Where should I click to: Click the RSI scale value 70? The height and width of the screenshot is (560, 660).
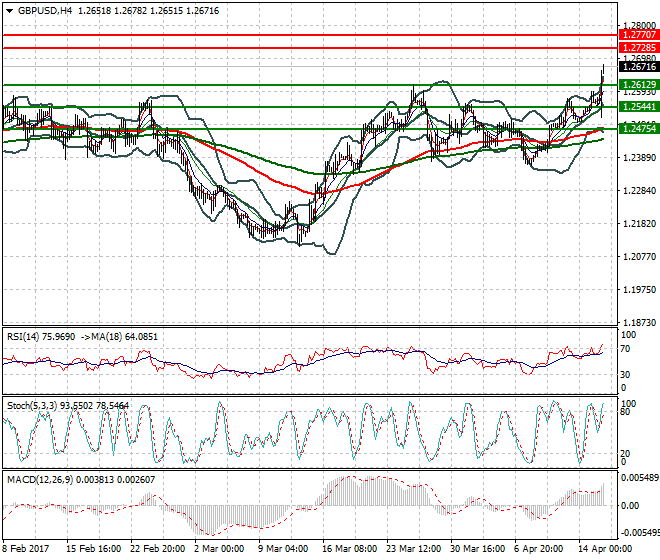pos(625,349)
